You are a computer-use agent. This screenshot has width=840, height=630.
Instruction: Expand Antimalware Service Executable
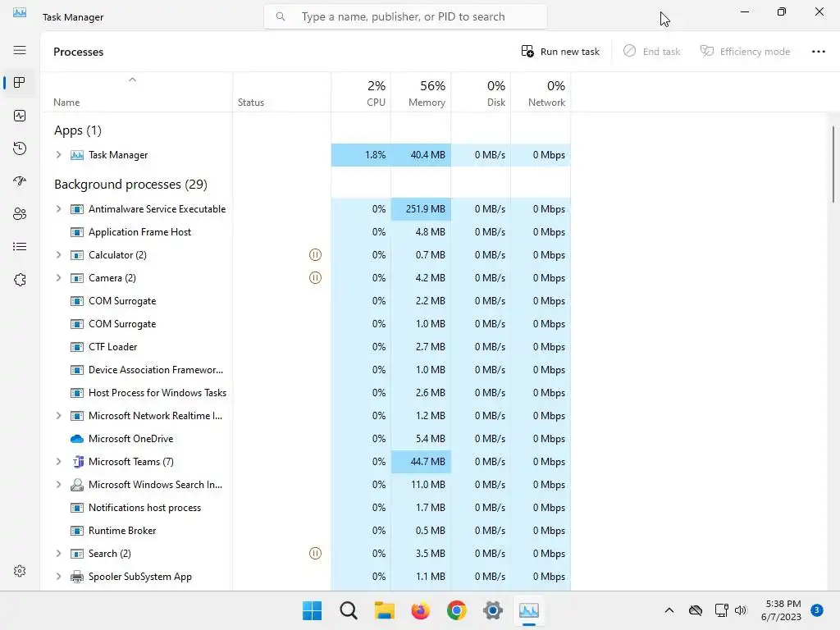click(58, 209)
